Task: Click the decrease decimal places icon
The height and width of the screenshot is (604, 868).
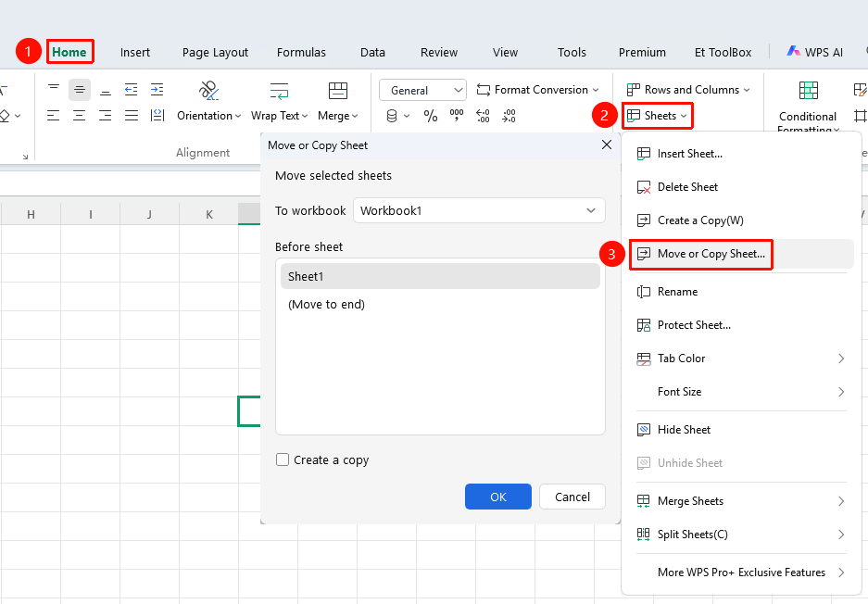Action: tap(509, 116)
